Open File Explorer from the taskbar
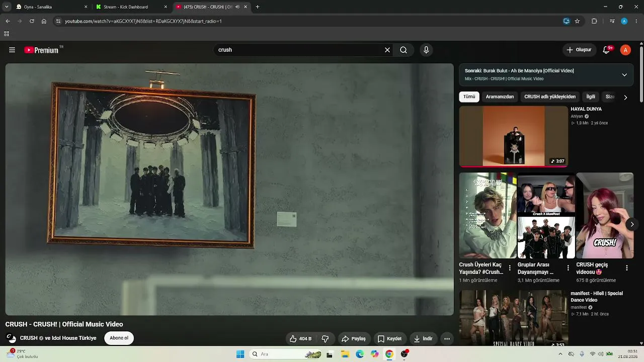Screen dimensions: 644x362 345,354
